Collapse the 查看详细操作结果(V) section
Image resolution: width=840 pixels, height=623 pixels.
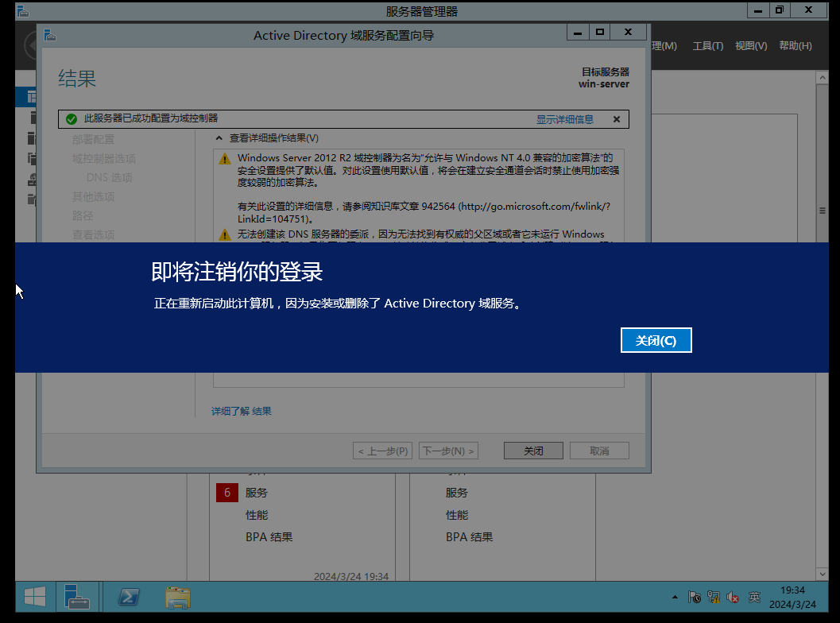[x=219, y=138]
